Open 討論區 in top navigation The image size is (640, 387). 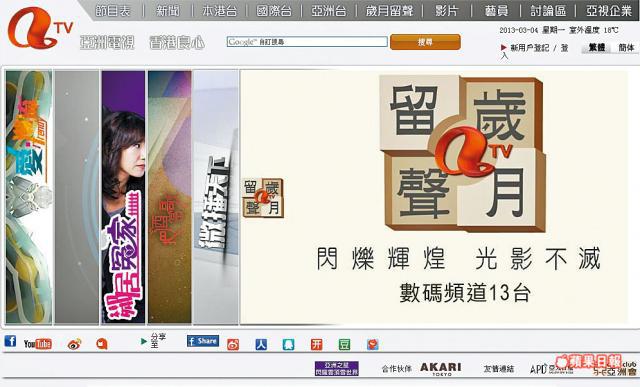(548, 11)
